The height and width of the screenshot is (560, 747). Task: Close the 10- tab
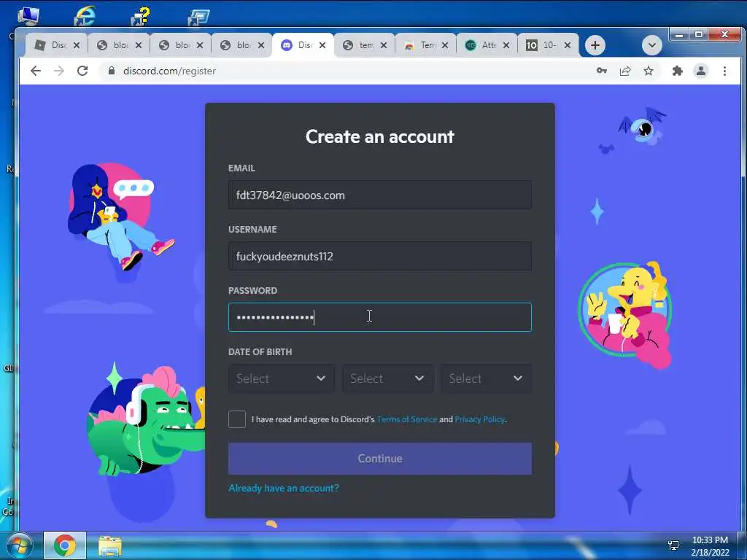point(568,45)
